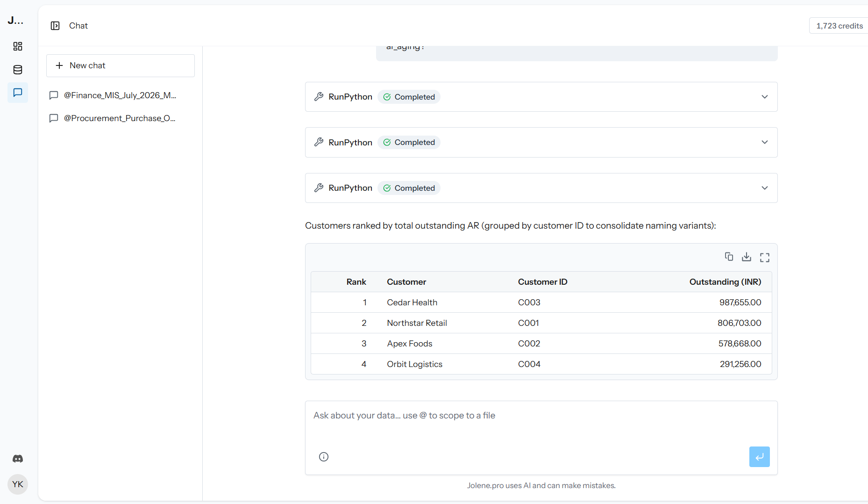Select the 291,256.00 amount cell
The height and width of the screenshot is (504, 868).
pos(740,364)
